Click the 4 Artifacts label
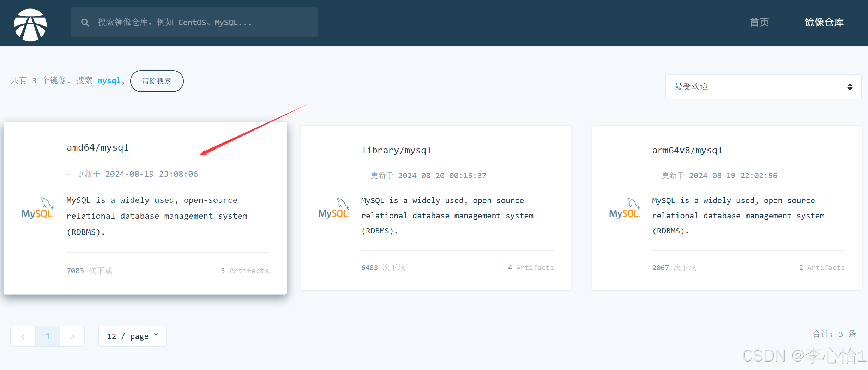The height and width of the screenshot is (370, 868). (x=531, y=268)
